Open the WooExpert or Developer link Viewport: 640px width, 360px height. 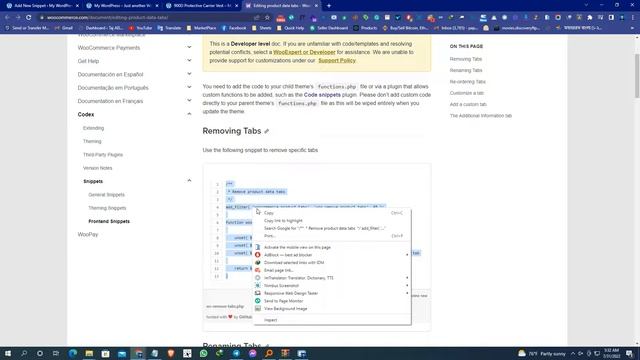tap(304, 52)
